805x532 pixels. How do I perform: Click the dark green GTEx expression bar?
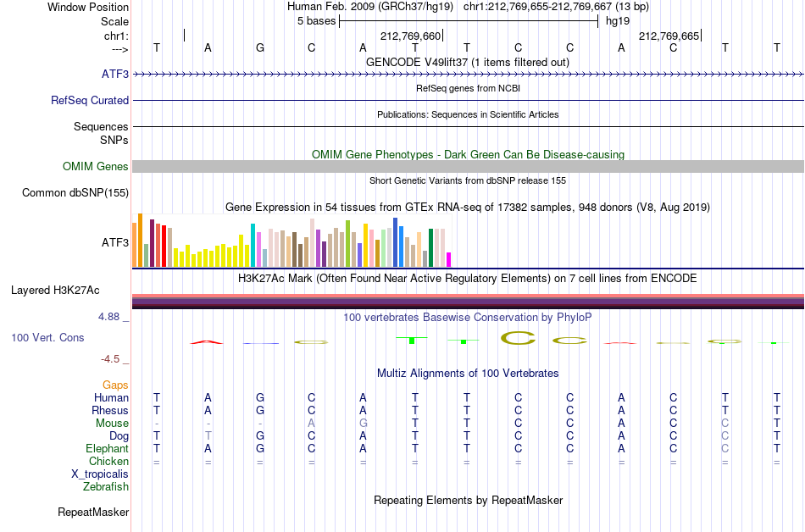(430, 248)
